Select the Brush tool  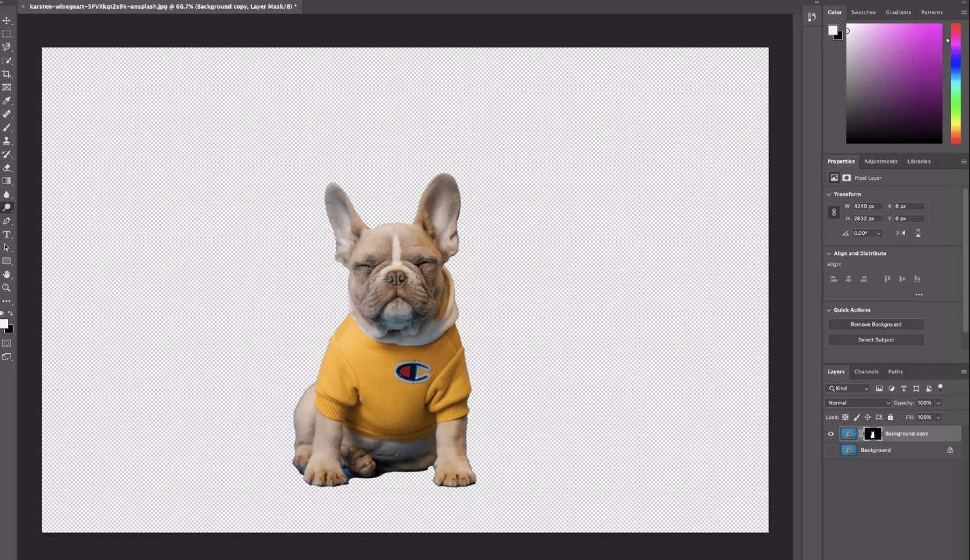tap(7, 128)
